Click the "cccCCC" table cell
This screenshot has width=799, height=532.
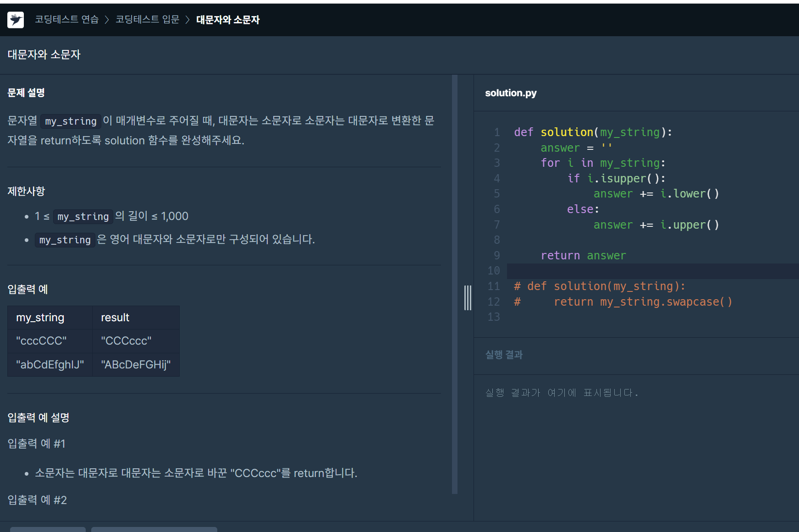[50, 341]
